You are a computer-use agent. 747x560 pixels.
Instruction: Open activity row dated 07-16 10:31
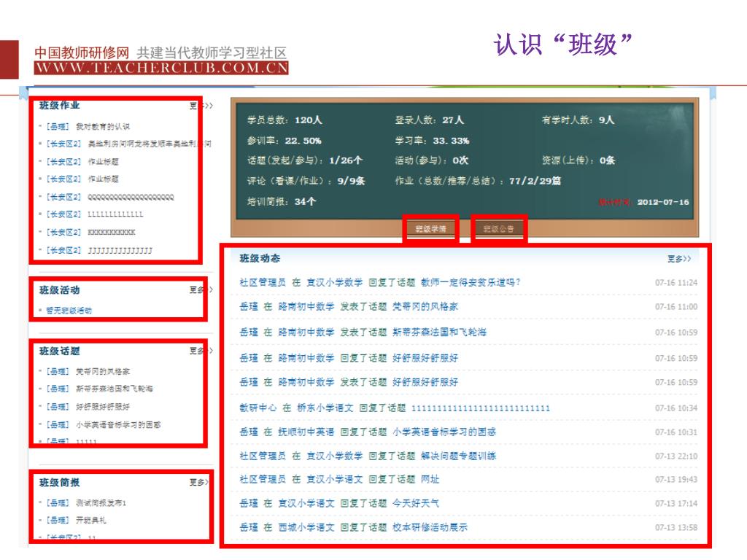(468, 432)
